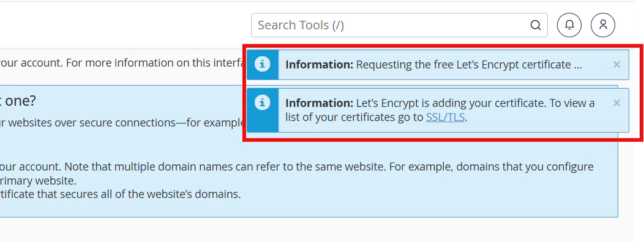644x242 pixels.
Task: Click the Search Tools input field
Action: 399,25
